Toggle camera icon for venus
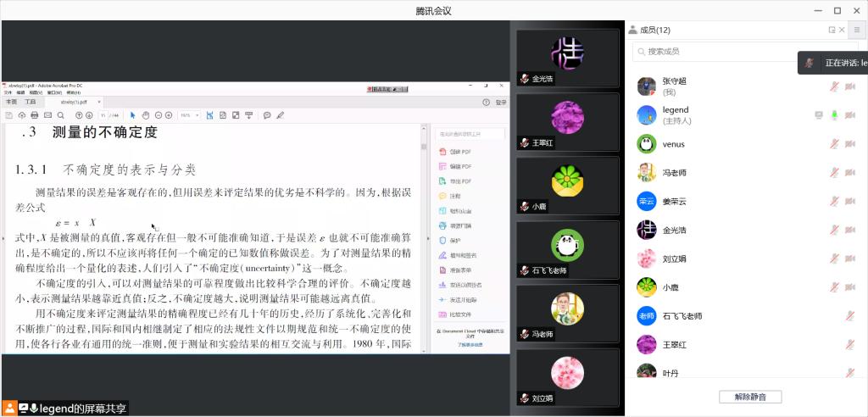Image resolution: width=868 pixels, height=417 pixels. (x=849, y=144)
